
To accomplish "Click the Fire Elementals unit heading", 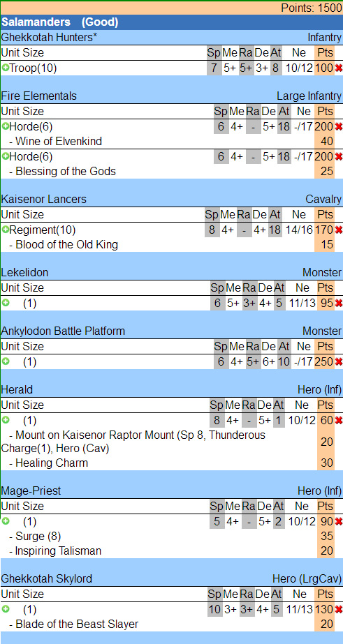I will 38,96.
